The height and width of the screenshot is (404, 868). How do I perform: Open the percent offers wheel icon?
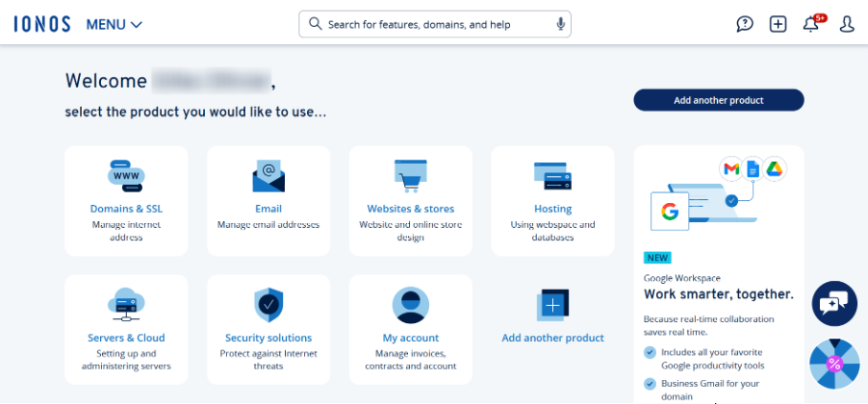[x=834, y=364]
